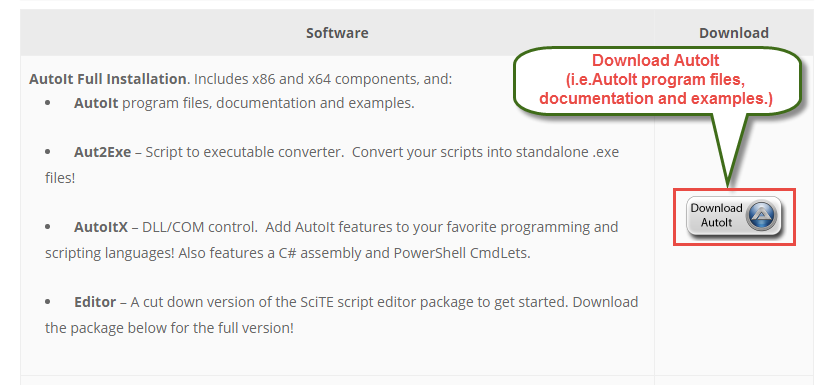Click the bold Editor bullet label

[95, 302]
